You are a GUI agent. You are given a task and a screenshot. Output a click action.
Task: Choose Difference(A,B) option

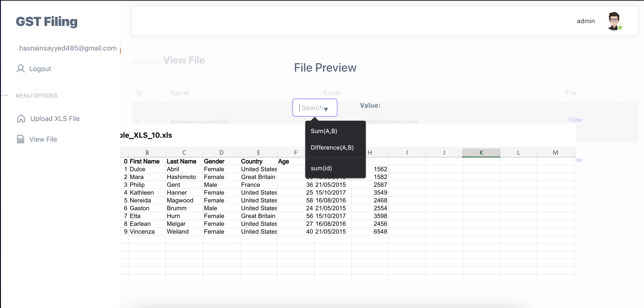pyautogui.click(x=332, y=148)
